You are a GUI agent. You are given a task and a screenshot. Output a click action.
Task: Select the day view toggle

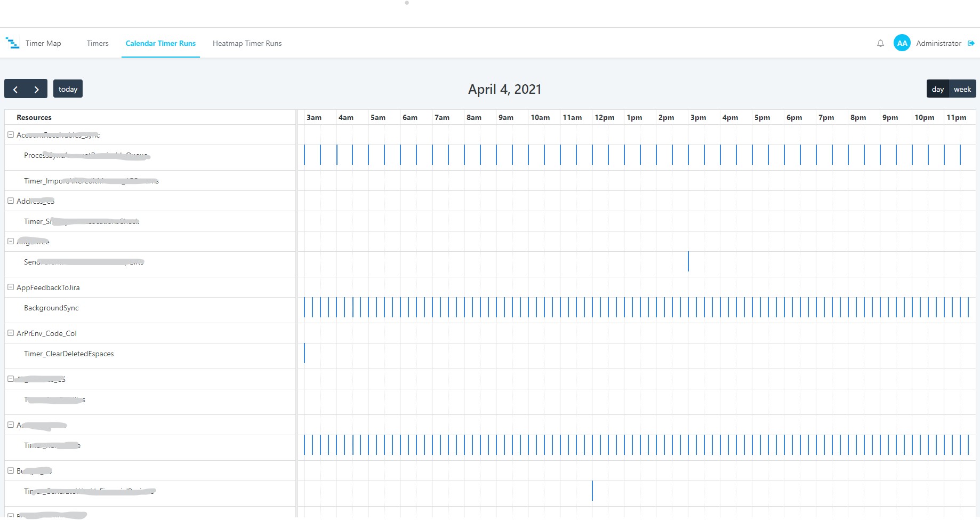(x=938, y=89)
